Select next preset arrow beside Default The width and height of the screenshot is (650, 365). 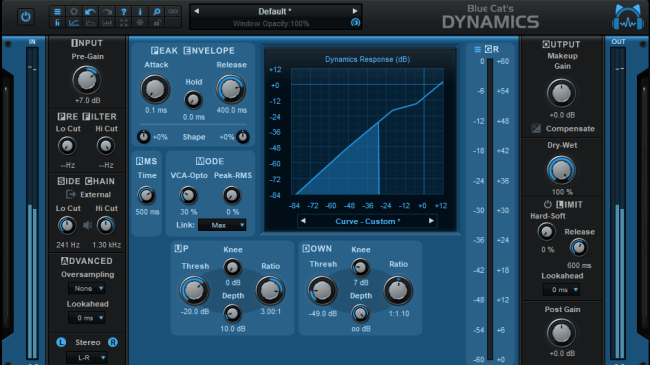(355, 11)
